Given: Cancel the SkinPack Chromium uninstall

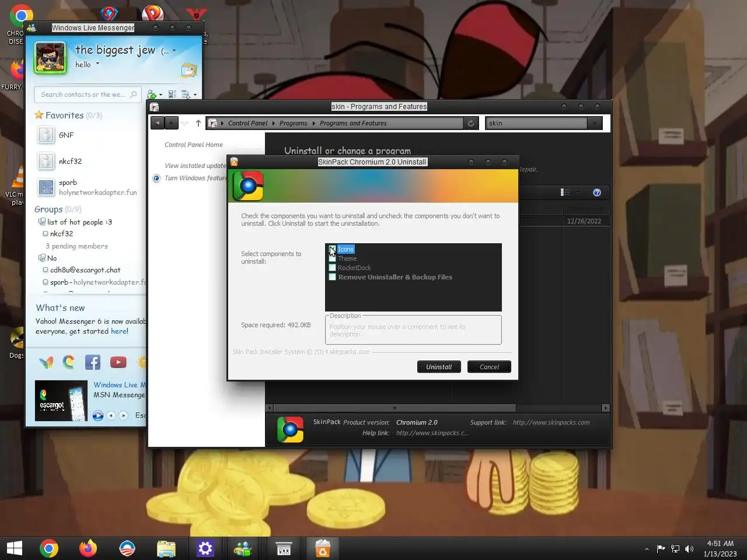Looking at the screenshot, I should [x=489, y=367].
